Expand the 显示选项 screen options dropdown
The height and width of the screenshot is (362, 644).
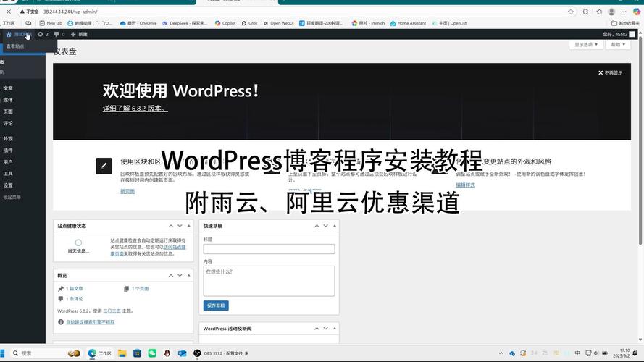[586, 45]
